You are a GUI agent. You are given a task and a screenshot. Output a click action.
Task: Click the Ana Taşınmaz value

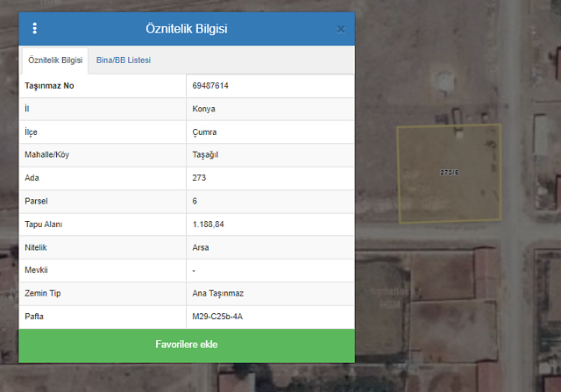pyautogui.click(x=217, y=294)
